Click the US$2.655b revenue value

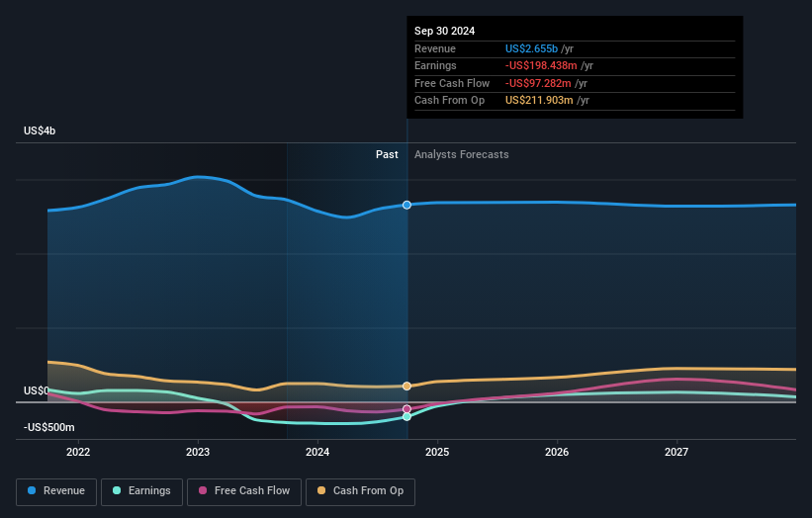(x=531, y=48)
